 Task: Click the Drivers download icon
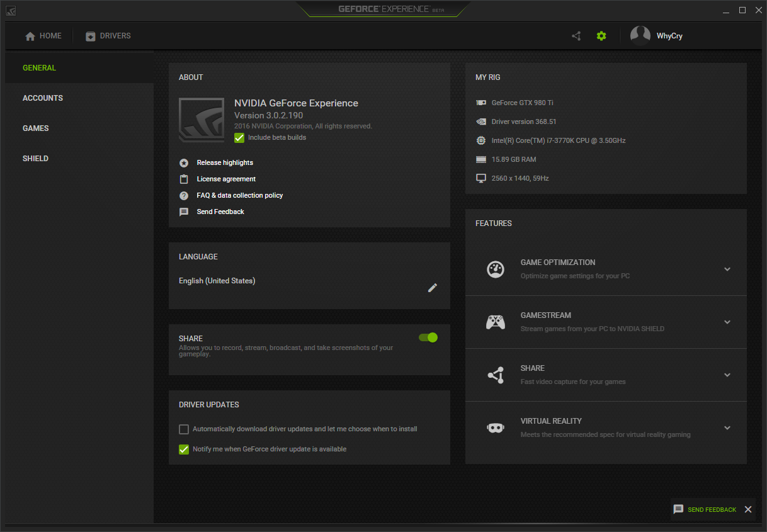point(91,37)
